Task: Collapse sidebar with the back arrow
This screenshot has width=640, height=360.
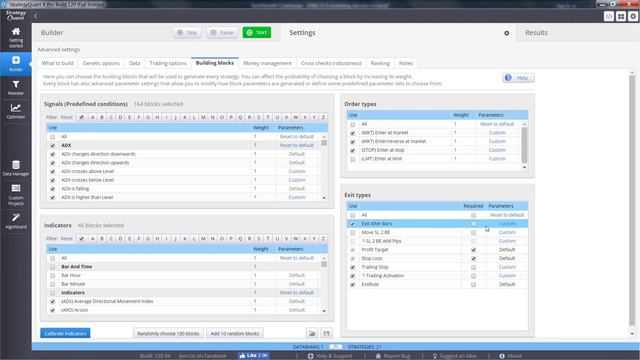Action: [36, 16]
